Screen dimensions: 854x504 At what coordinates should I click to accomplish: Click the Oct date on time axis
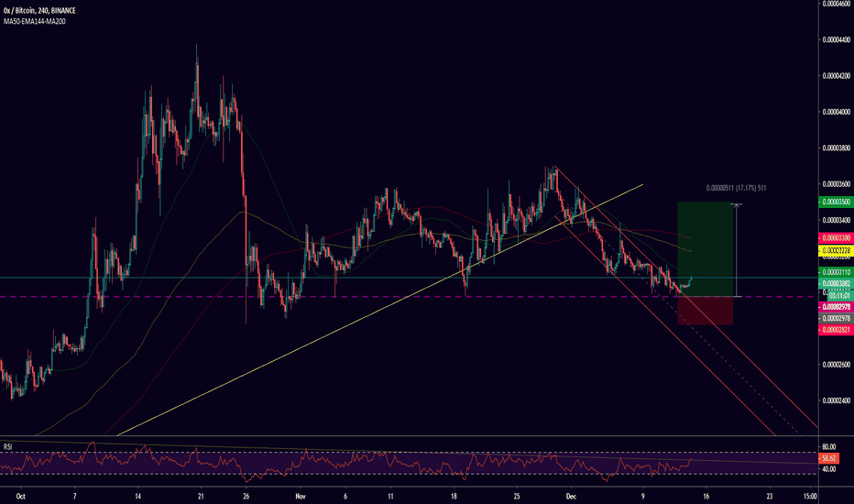click(21, 497)
